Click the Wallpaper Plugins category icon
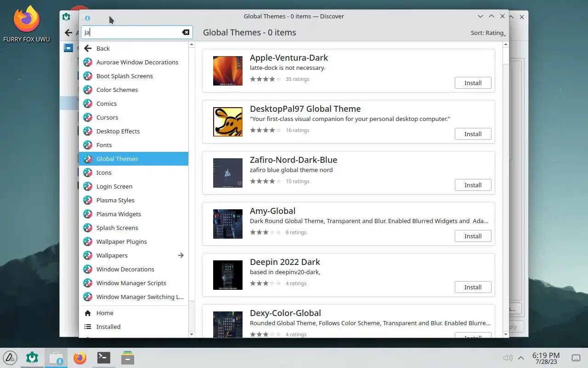 tap(88, 241)
